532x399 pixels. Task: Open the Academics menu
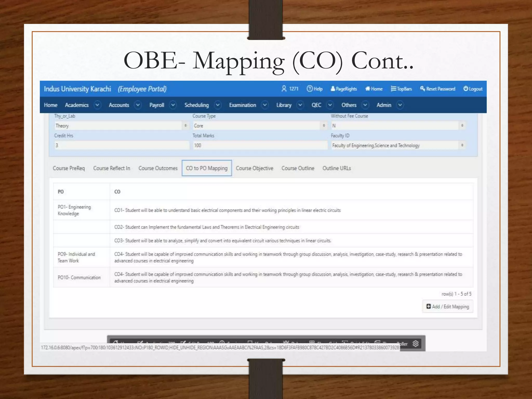click(x=77, y=105)
